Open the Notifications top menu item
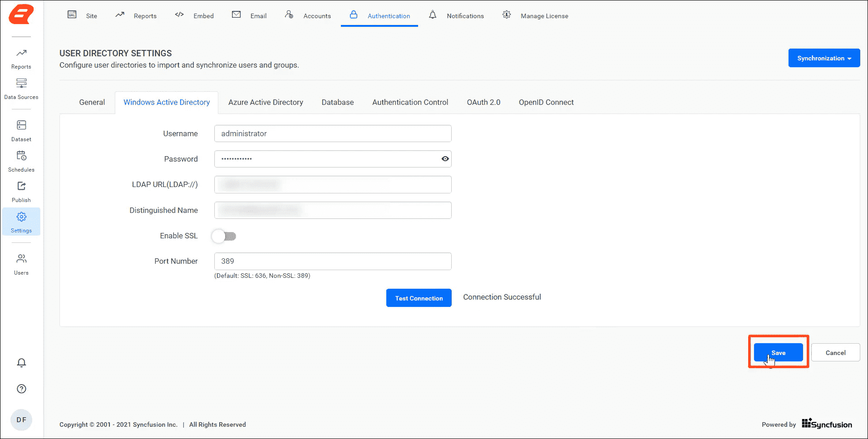This screenshot has height=439, width=868. coord(465,16)
